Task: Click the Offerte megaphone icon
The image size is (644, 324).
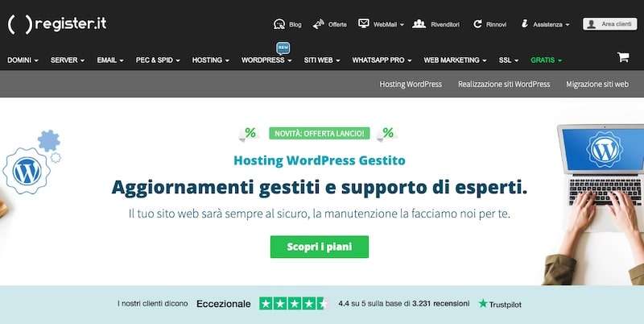Action: [318, 24]
